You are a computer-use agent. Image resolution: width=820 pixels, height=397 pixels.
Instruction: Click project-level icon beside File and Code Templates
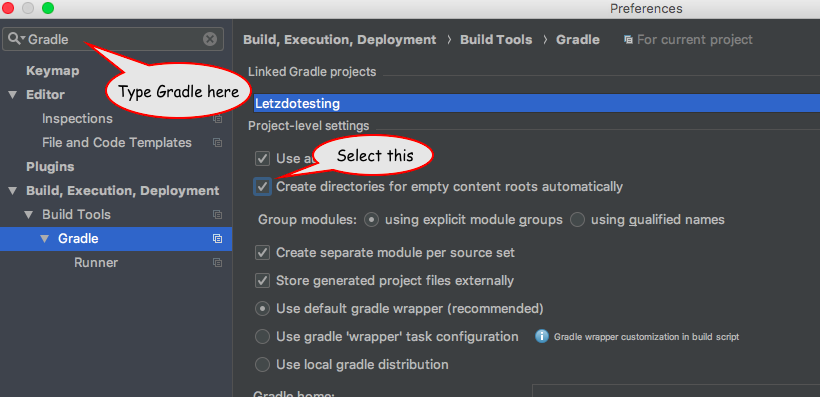click(x=218, y=143)
